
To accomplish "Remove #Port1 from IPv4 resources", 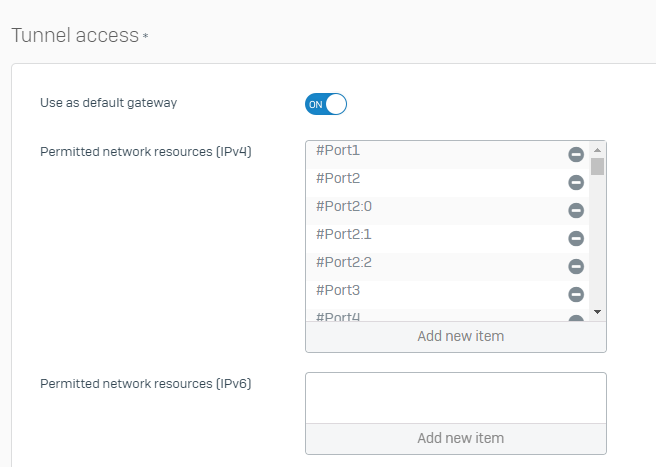I will 576,154.
